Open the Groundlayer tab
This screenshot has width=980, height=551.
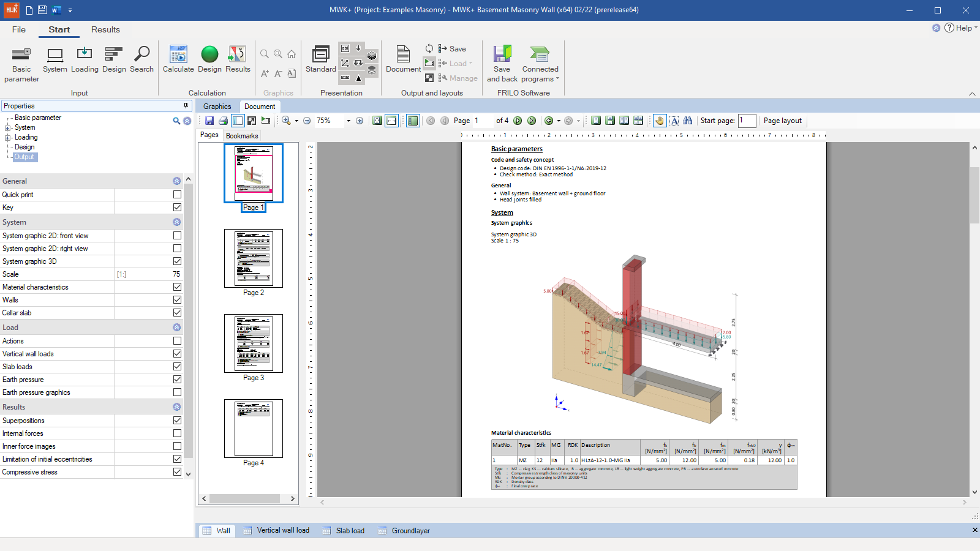404,531
